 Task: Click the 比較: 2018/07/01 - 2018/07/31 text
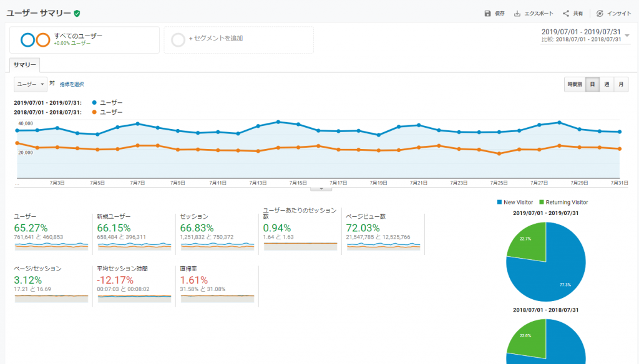(x=581, y=39)
